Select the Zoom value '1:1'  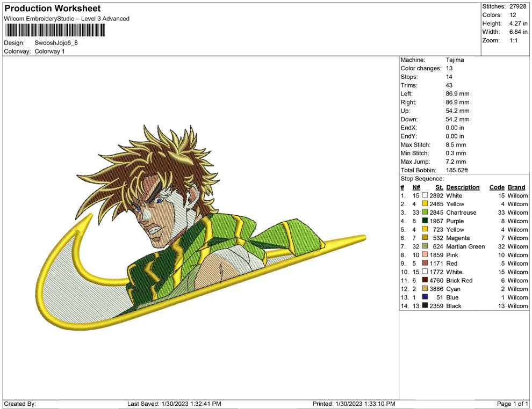pyautogui.click(x=513, y=40)
